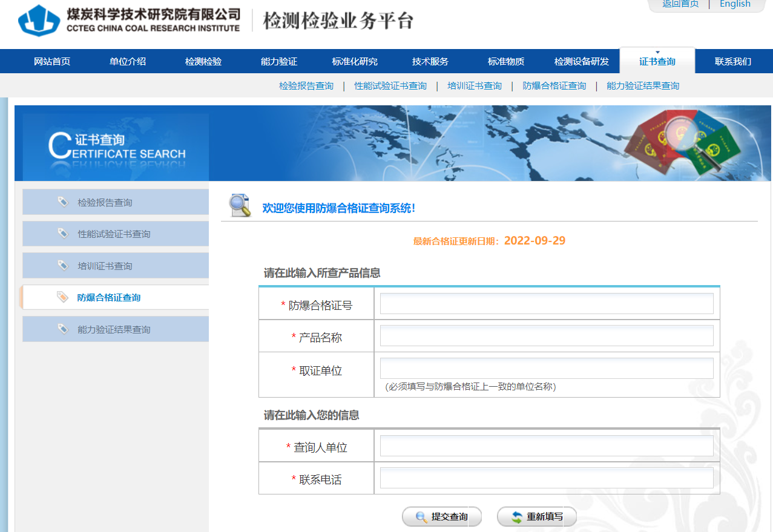
Task: Open the 培训证书查询 submenu link
Action: pos(475,86)
